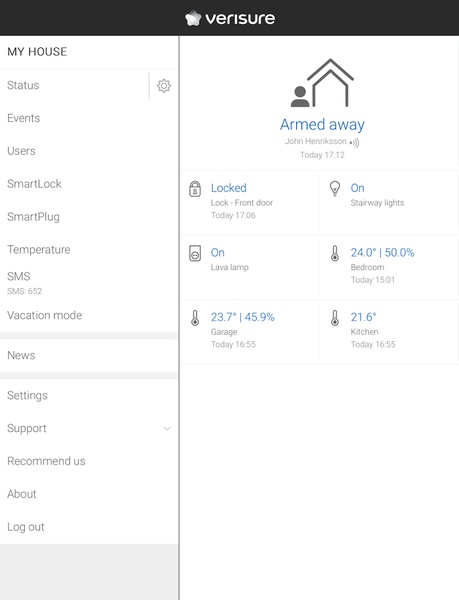
Task: Click the Garage thermometer icon
Action: (x=195, y=318)
